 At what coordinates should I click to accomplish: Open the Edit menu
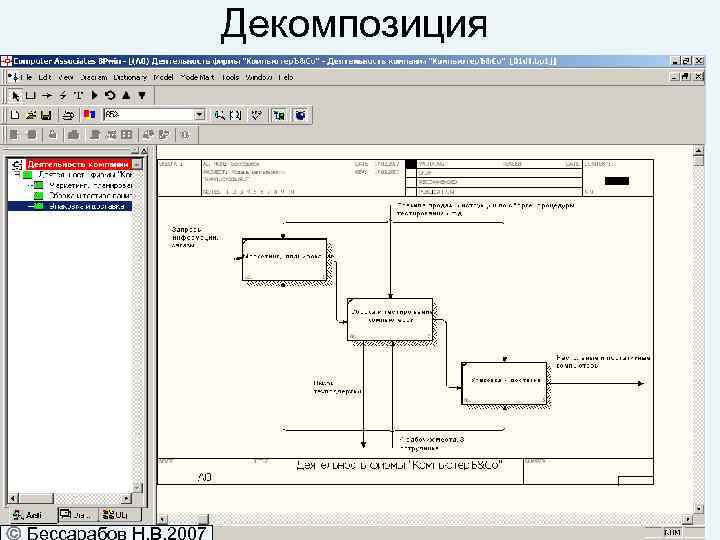45,77
